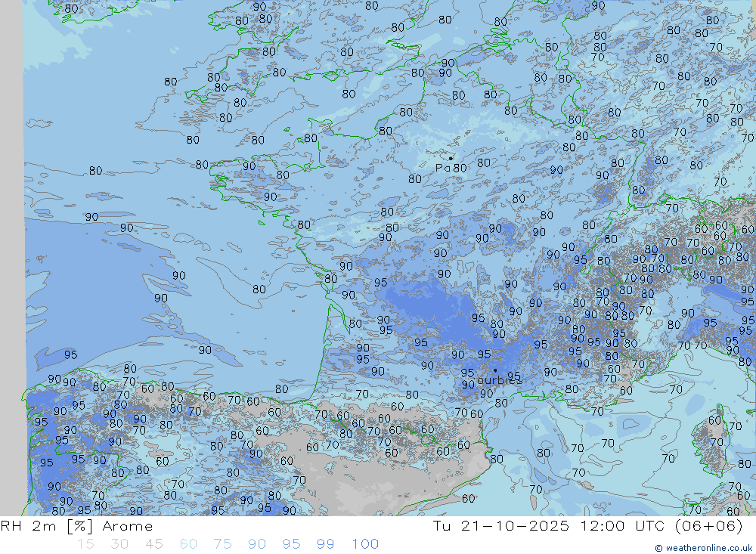The width and height of the screenshot is (756, 554).
Task: Click the legend value 99
Action: click(x=325, y=544)
